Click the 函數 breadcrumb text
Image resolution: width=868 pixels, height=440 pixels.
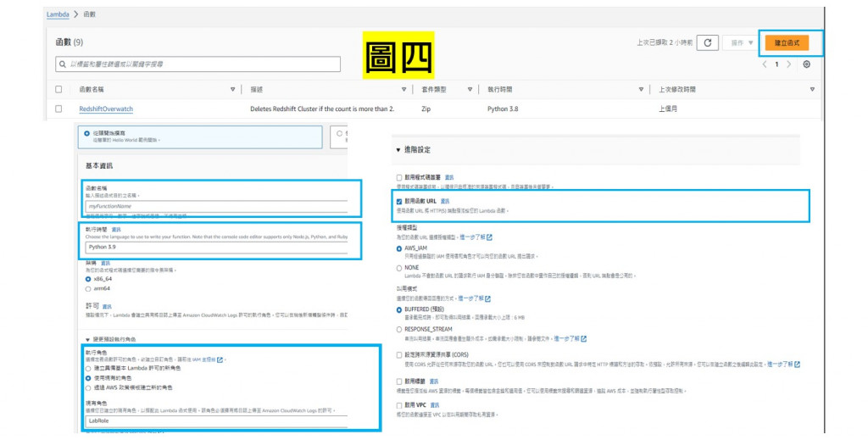[90, 14]
